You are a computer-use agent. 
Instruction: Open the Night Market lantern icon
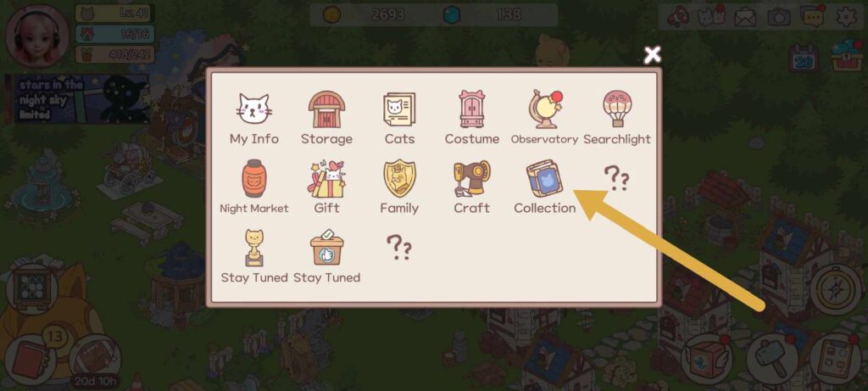pos(254,178)
